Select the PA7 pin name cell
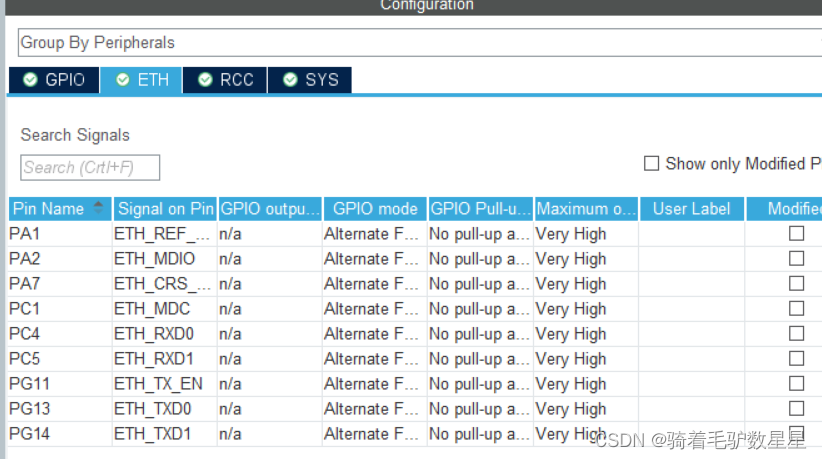 point(60,284)
